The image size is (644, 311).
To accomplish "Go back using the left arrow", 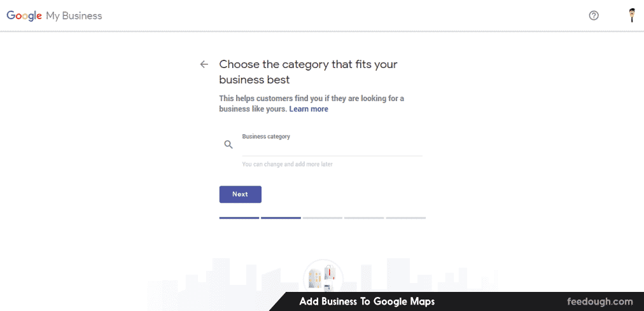I will [x=204, y=64].
